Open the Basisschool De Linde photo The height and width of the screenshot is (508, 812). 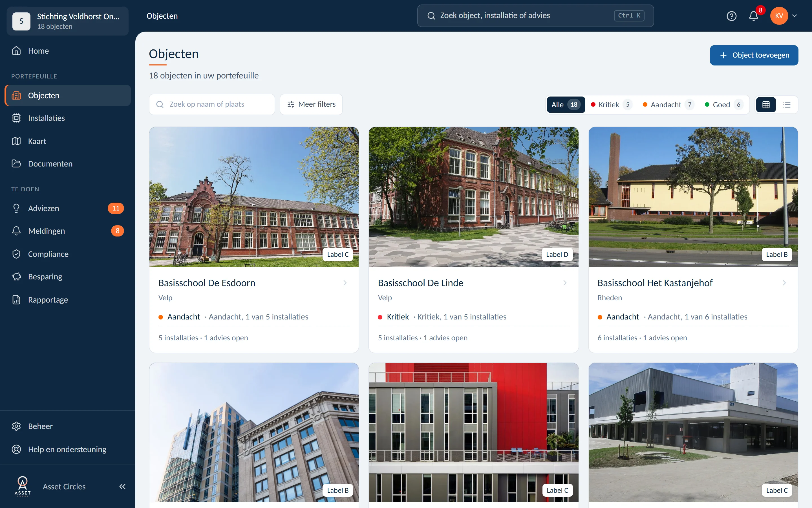pos(473,197)
